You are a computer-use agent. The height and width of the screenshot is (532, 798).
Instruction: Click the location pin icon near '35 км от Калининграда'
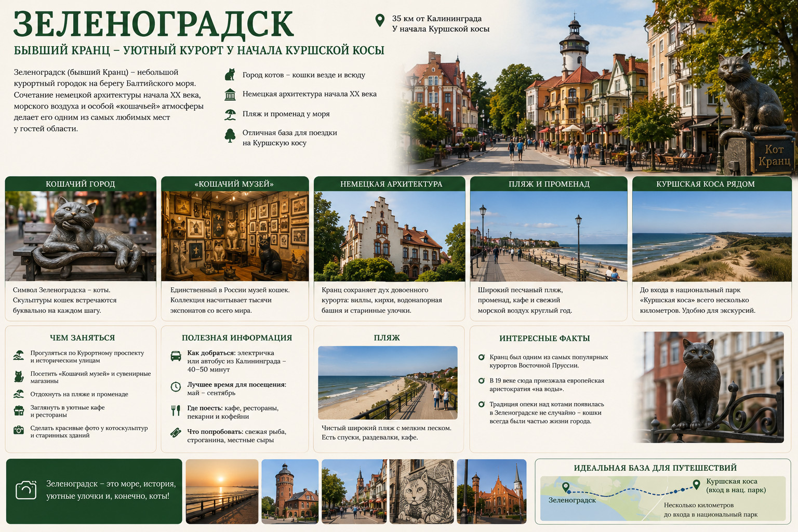point(380,20)
